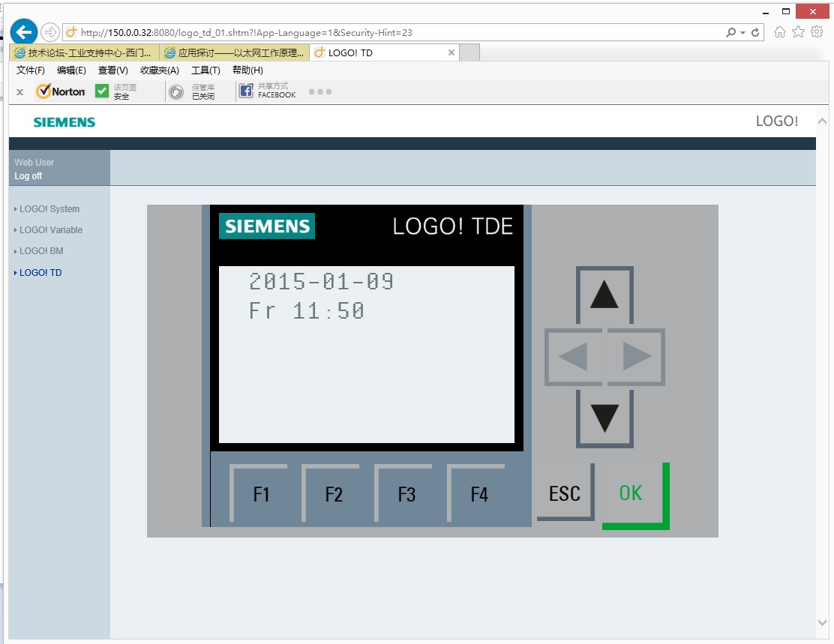834x644 pixels.
Task: Switch to the 技术论坛-工业支持中心 tab
Action: coord(84,52)
